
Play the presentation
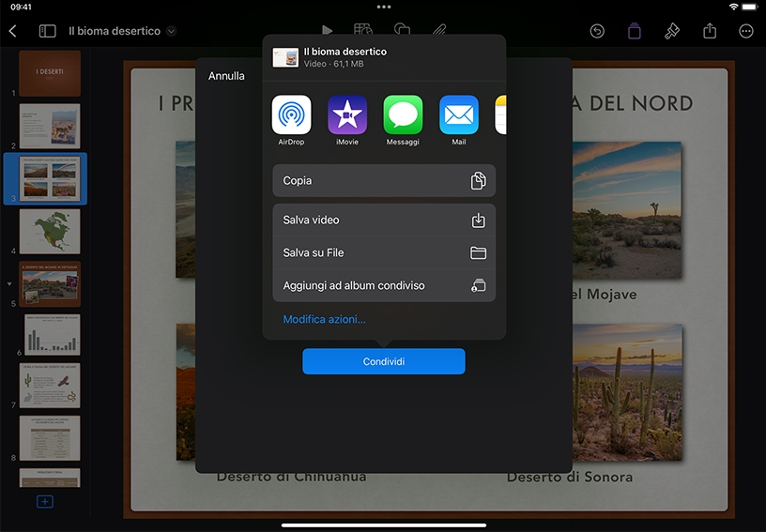click(x=328, y=30)
